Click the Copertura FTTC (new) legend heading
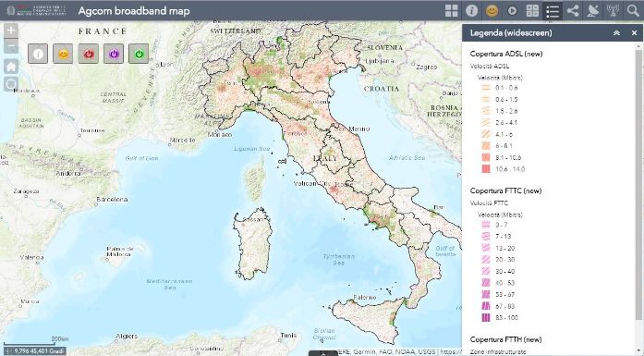This screenshot has height=356, width=644. pyautogui.click(x=505, y=190)
